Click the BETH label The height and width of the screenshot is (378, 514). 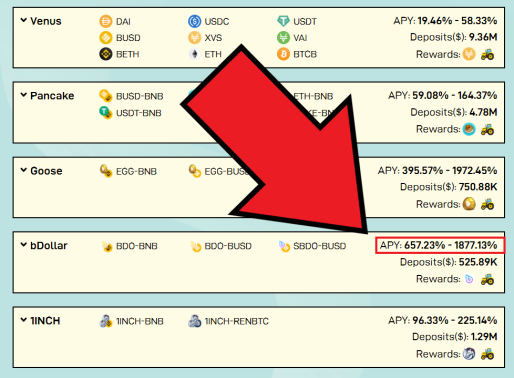tap(127, 54)
